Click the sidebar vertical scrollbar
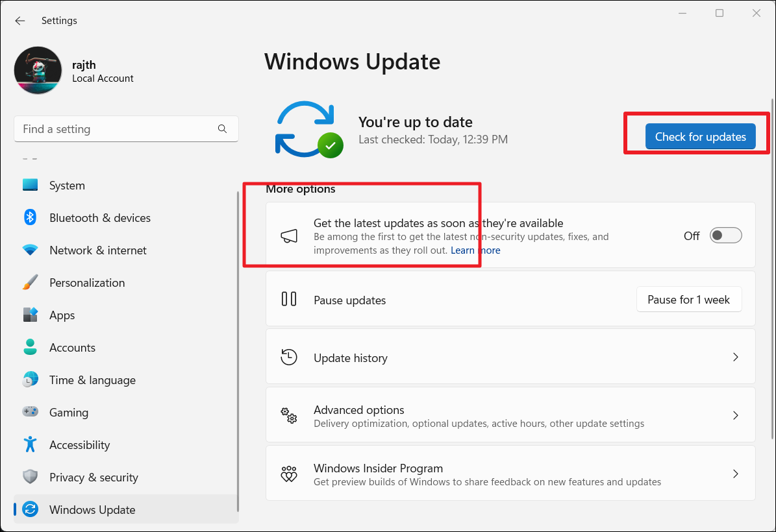 [238, 351]
